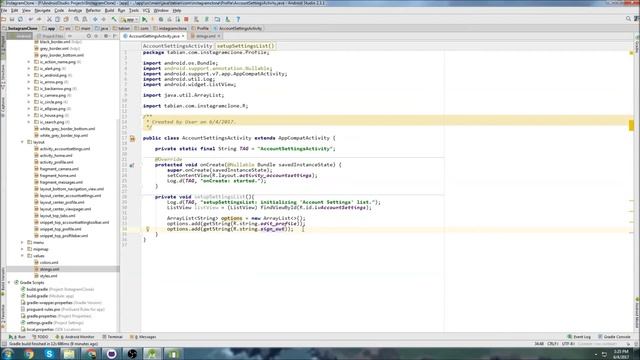Click the Windows Start button

point(7,354)
